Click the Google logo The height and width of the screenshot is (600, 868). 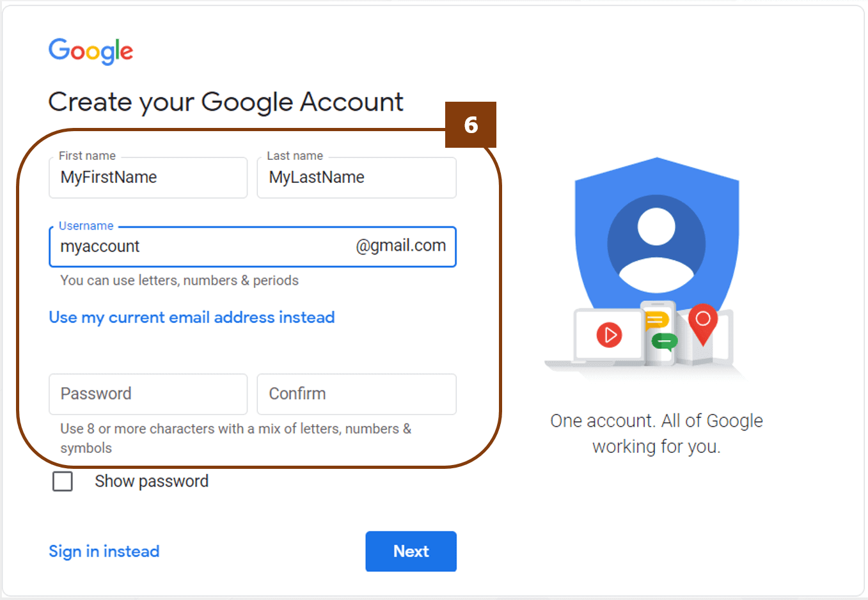[x=91, y=51]
